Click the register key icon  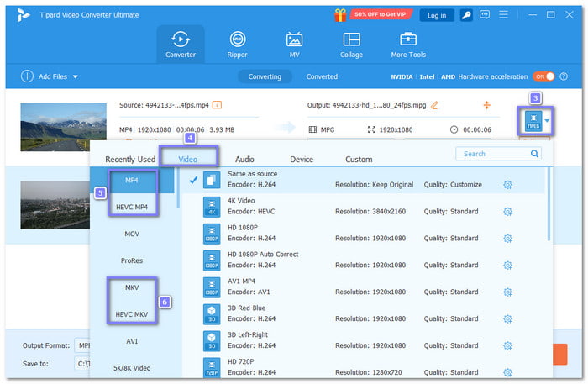pos(466,15)
